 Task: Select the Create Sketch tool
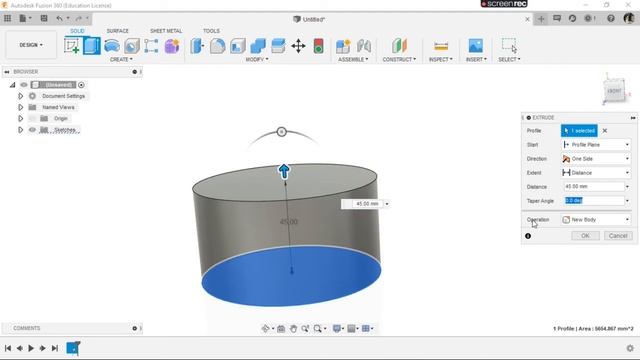tap(72, 46)
